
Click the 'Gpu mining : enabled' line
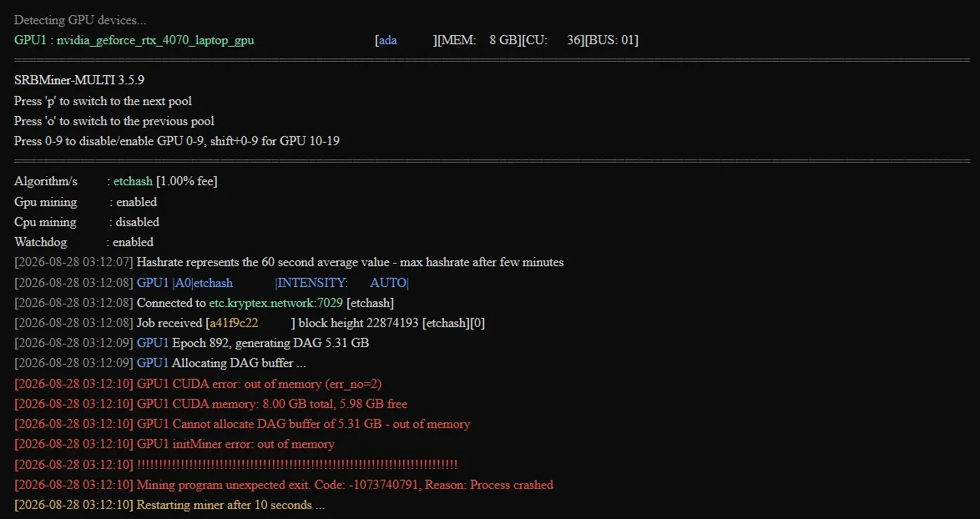(x=85, y=202)
